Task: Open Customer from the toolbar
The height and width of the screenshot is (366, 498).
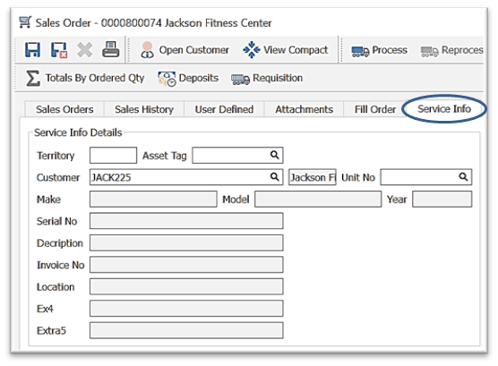Action: pos(185,50)
